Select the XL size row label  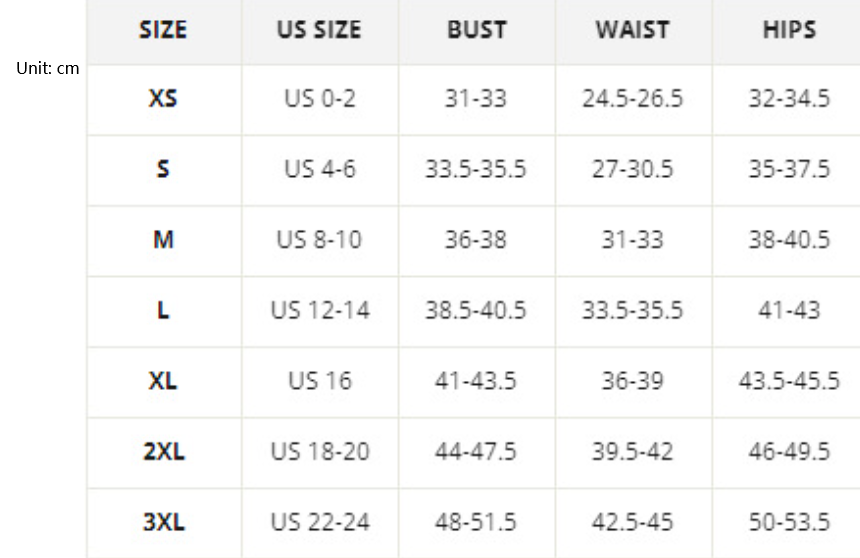coord(163,381)
